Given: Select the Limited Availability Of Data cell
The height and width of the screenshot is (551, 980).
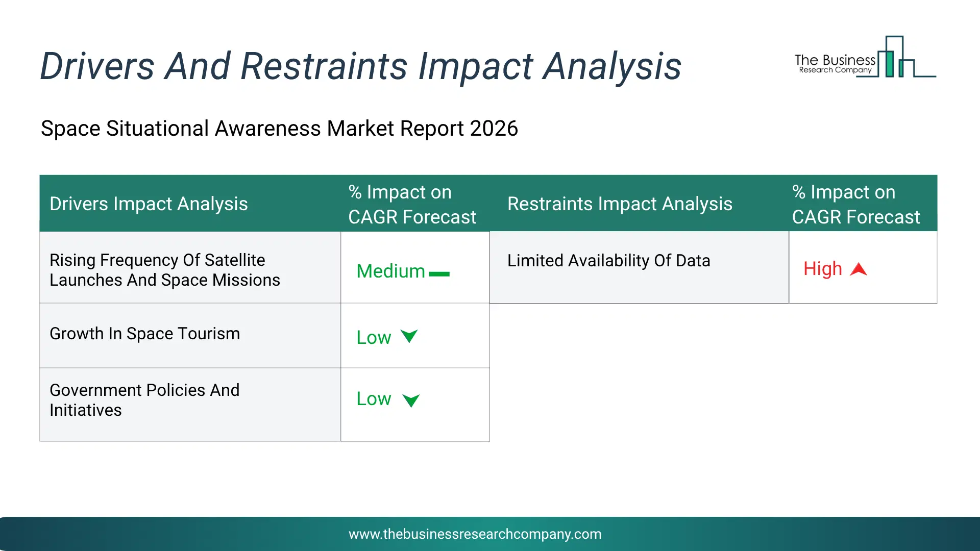Looking at the screenshot, I should click(639, 267).
